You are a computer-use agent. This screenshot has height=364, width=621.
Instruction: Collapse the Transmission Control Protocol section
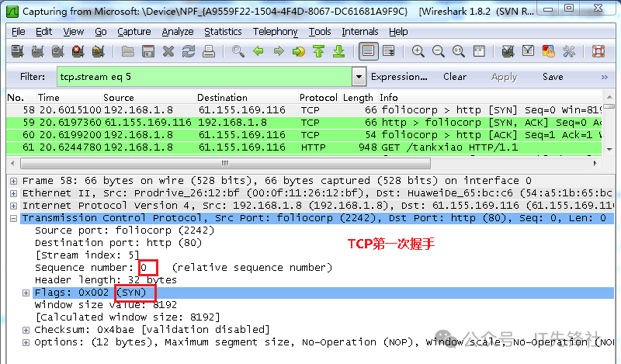(13, 219)
